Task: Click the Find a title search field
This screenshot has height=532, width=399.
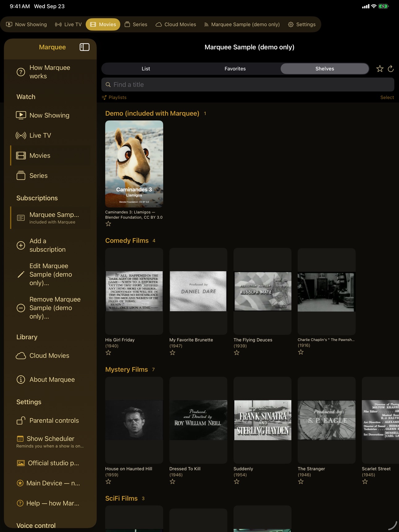Action: 248,85
